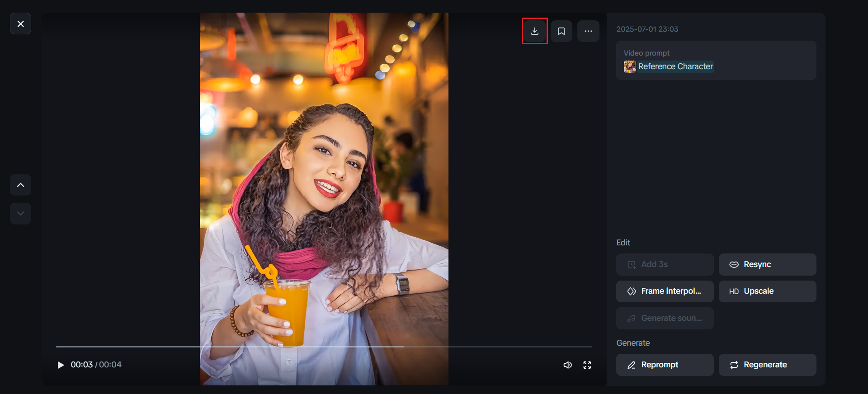The height and width of the screenshot is (394, 868).
Task: Upscale the video to HD
Action: click(x=768, y=291)
